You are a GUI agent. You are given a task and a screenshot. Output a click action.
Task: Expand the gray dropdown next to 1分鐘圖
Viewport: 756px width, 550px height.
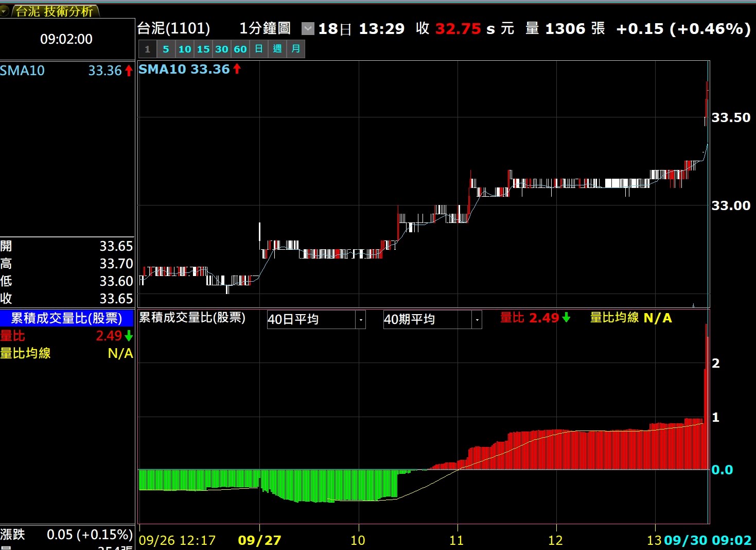pyautogui.click(x=308, y=29)
